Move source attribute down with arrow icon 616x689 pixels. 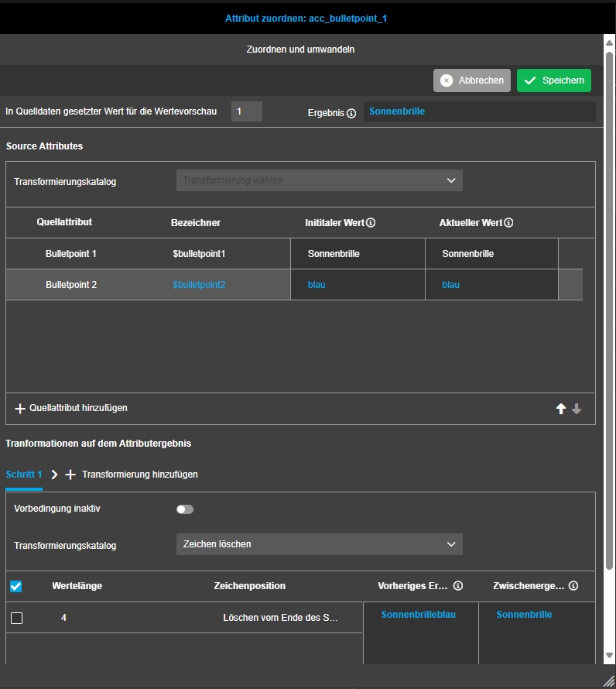pyautogui.click(x=577, y=409)
